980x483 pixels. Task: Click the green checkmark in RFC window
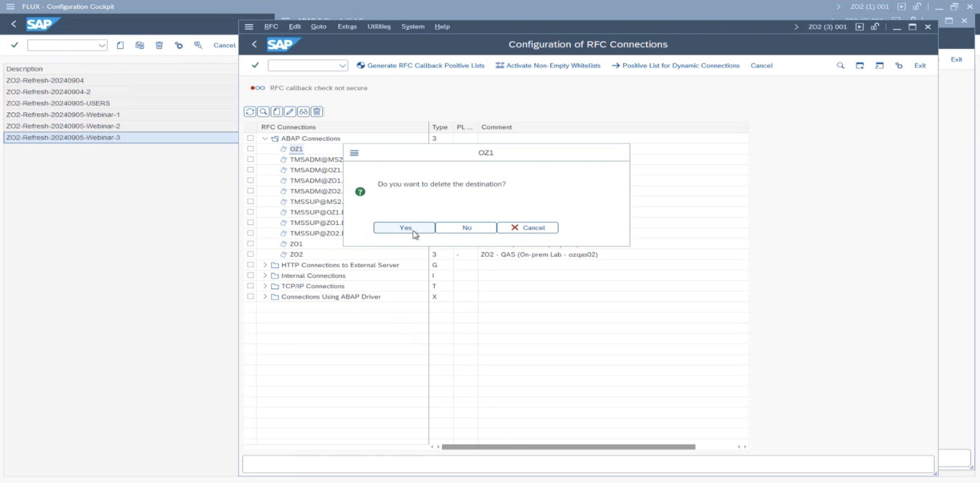(255, 65)
